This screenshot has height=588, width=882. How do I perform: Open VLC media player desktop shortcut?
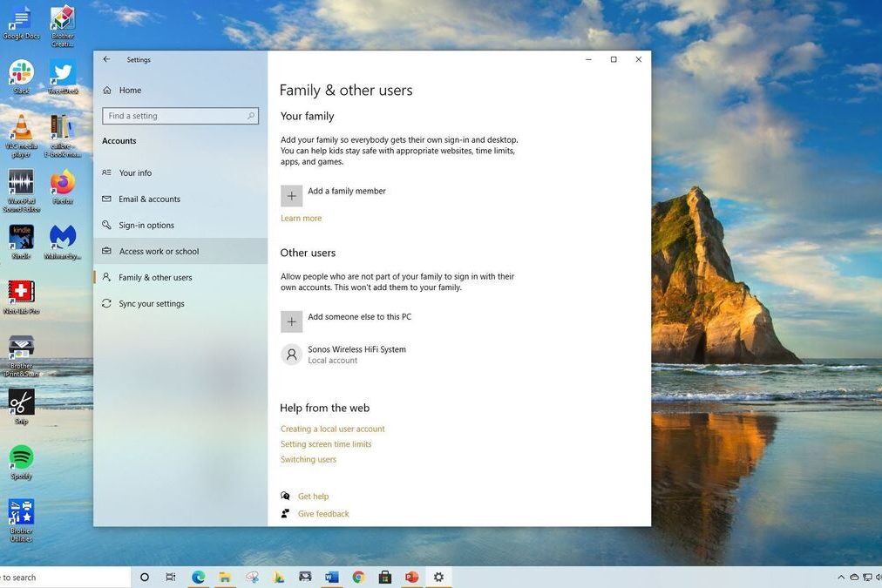point(22,131)
